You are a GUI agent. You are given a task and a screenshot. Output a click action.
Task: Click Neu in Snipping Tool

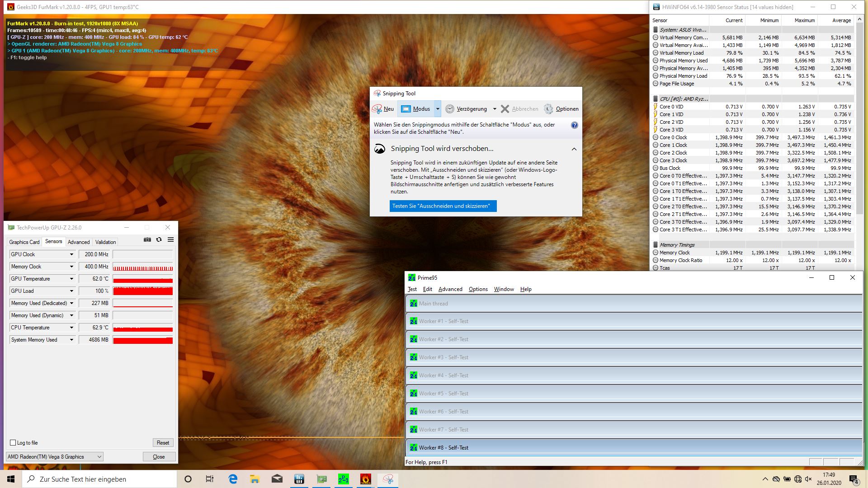383,109
